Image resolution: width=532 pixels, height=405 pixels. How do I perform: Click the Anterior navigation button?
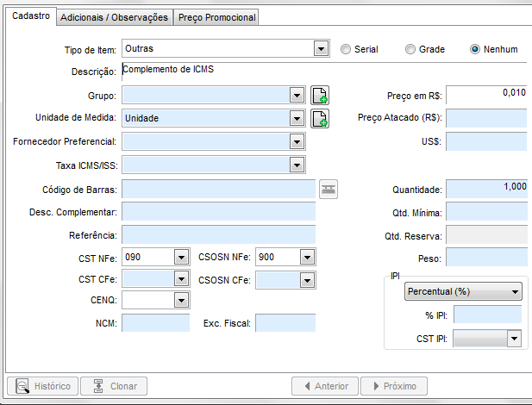pos(325,386)
